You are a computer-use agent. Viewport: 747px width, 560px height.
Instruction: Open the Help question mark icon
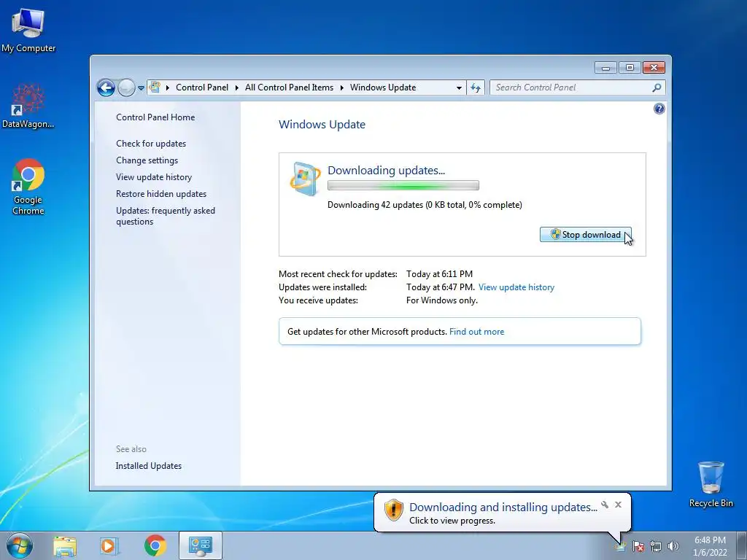659,109
